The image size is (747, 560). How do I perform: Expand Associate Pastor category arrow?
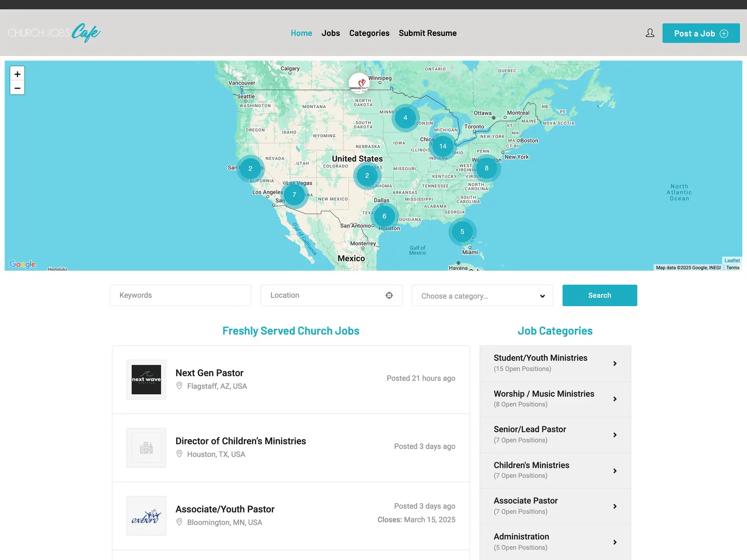coord(615,506)
